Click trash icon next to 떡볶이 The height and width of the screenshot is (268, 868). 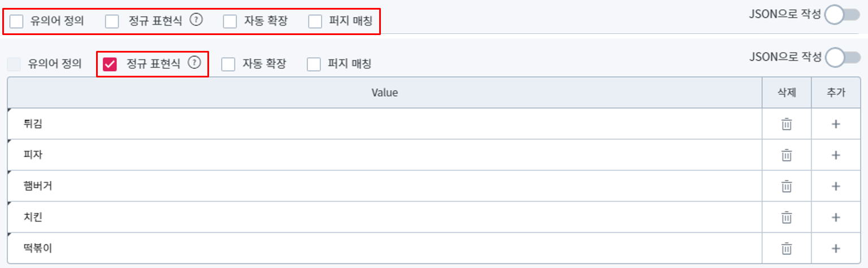click(x=786, y=248)
